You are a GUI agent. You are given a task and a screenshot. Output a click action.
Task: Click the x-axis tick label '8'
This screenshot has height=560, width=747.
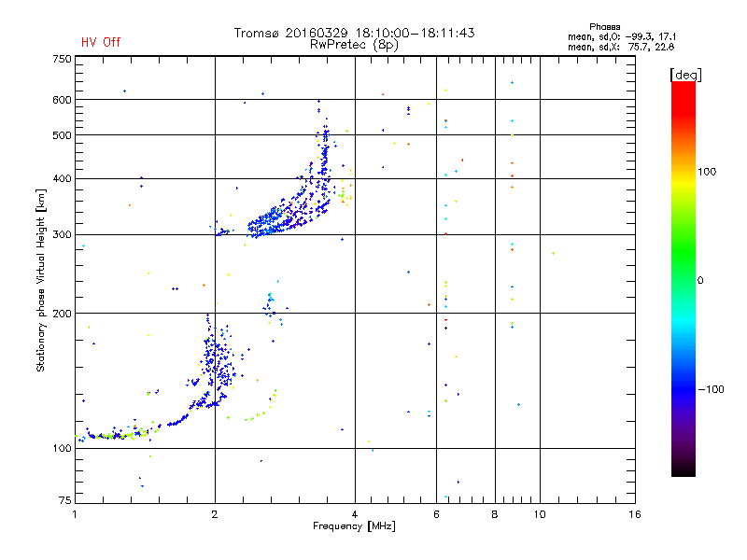[x=495, y=514]
